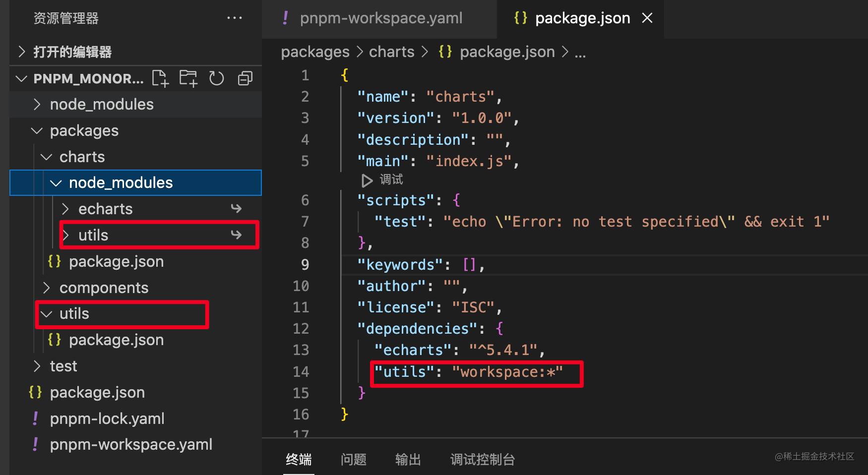Click the symlink arrow next to echarts
Viewport: 868px width, 475px height.
[237, 209]
